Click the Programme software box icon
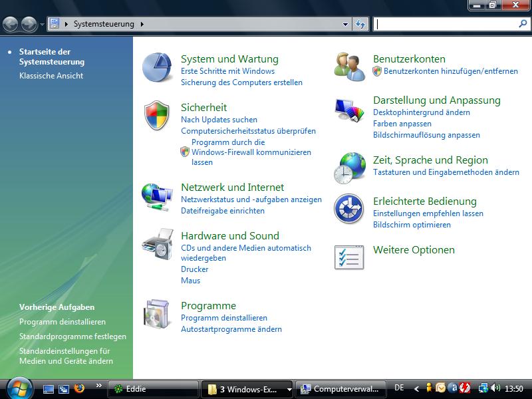 tap(157, 315)
